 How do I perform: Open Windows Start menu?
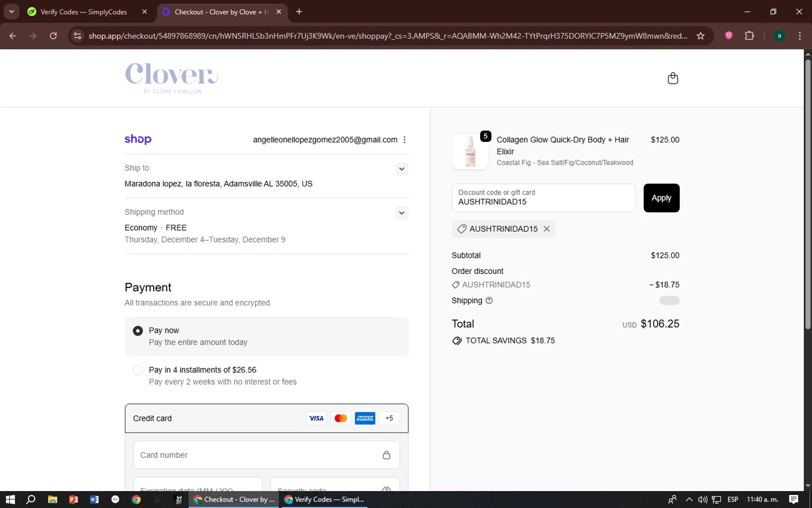[x=10, y=499]
